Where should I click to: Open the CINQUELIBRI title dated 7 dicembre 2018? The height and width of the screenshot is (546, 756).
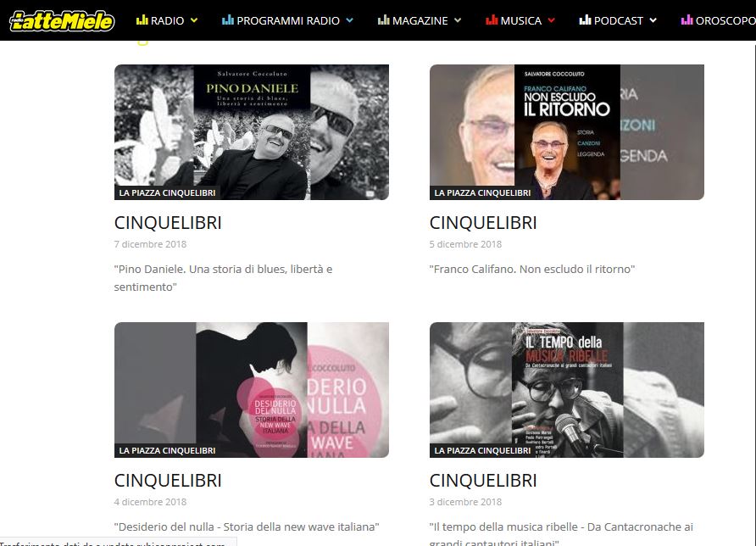pos(168,223)
